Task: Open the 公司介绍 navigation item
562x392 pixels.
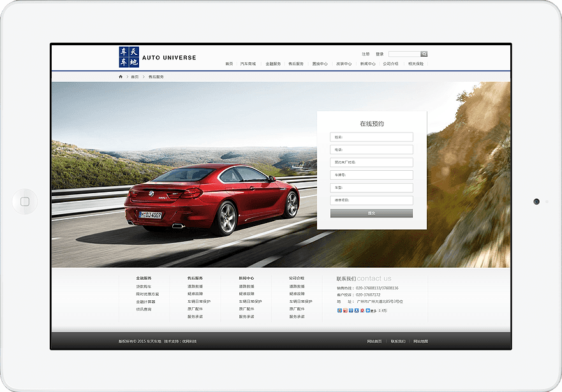Action: 390,64
